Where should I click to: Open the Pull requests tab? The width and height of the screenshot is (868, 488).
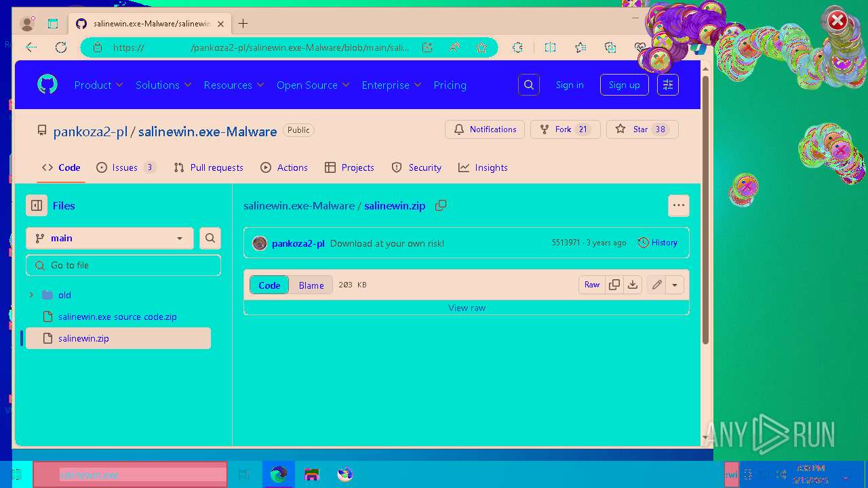(208, 167)
